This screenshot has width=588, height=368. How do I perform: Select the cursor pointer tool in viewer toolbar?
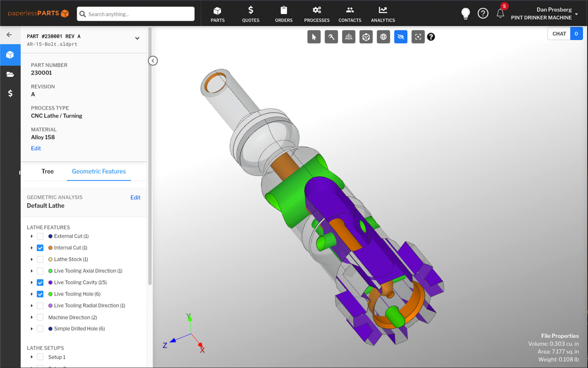[314, 37]
